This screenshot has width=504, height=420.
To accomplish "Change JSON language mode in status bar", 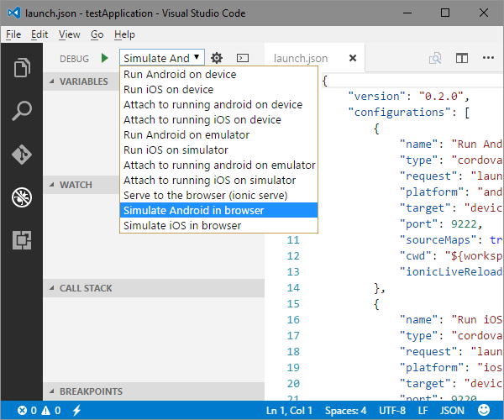I will pyautogui.click(x=452, y=410).
